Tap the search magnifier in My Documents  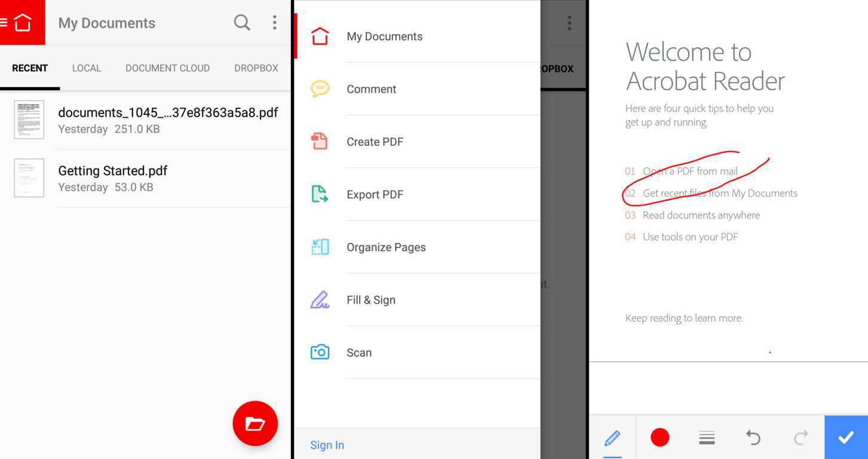(x=242, y=23)
